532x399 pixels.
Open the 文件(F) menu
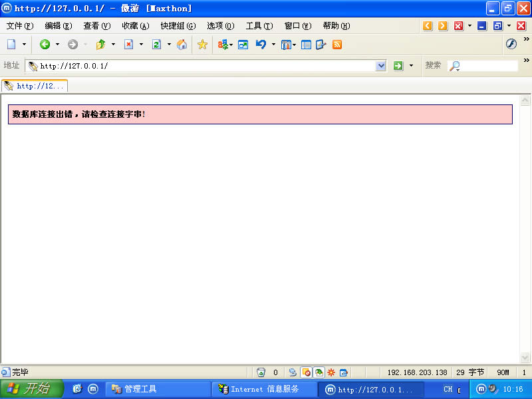pyautogui.click(x=20, y=26)
